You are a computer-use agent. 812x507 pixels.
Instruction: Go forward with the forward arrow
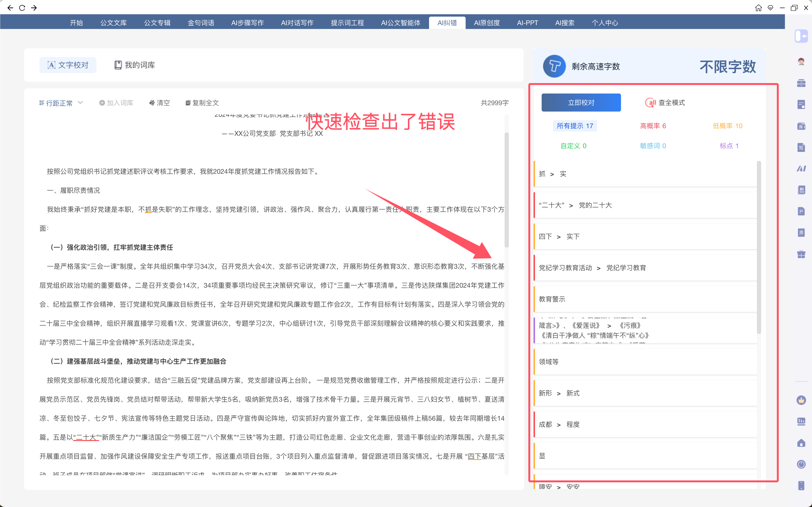(x=34, y=8)
